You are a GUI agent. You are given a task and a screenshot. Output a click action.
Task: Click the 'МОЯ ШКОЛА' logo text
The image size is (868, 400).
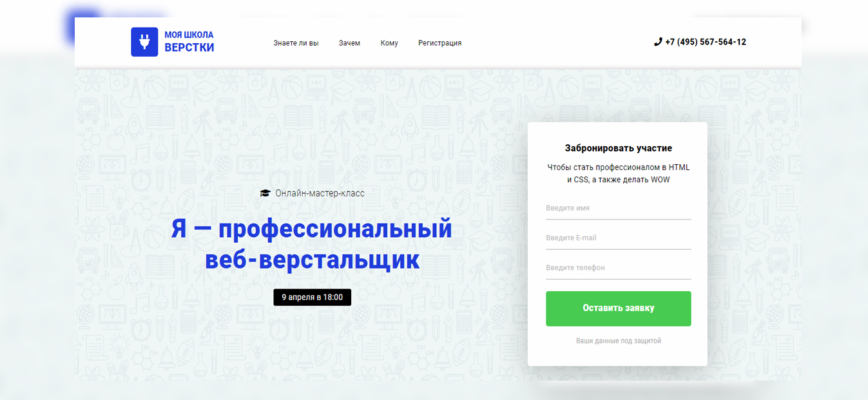tap(189, 35)
